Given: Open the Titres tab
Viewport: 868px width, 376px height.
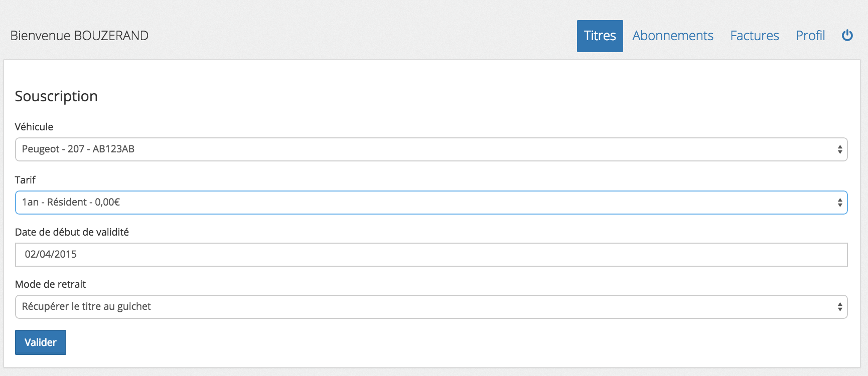Looking at the screenshot, I should pyautogui.click(x=600, y=36).
